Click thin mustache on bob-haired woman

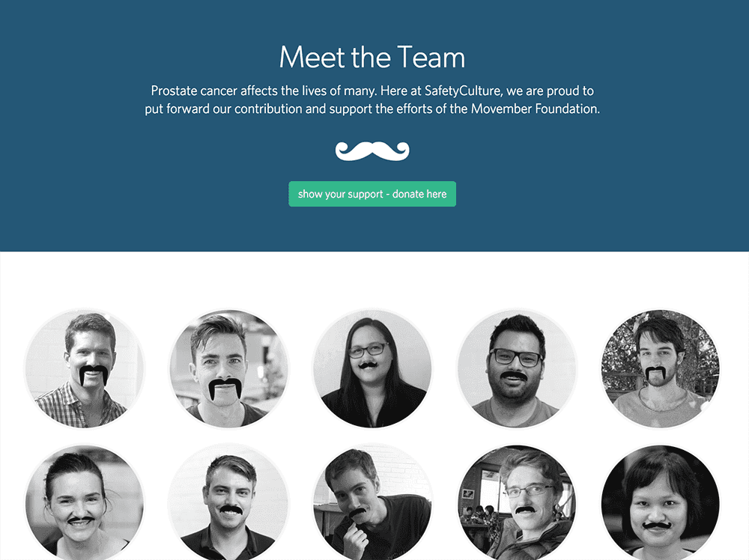658,526
